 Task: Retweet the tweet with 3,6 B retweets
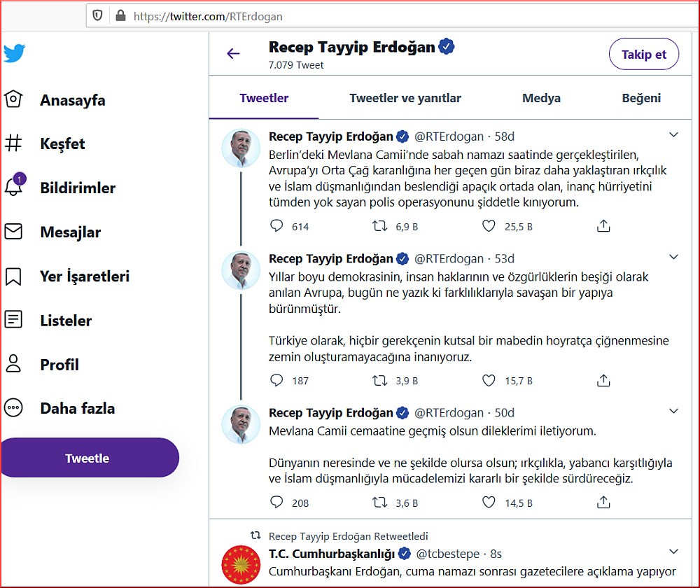point(380,503)
